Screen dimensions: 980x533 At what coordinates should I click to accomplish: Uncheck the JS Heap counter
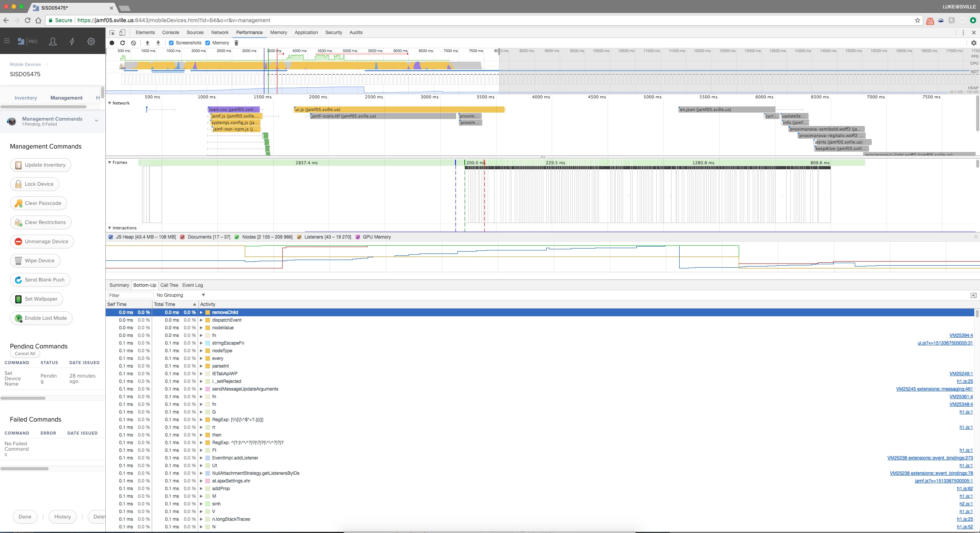111,237
